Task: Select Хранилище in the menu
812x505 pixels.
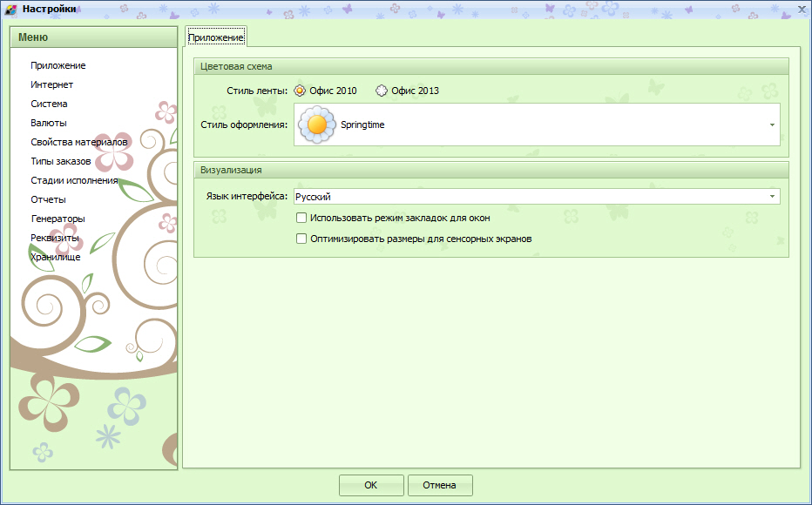Action: (56, 257)
